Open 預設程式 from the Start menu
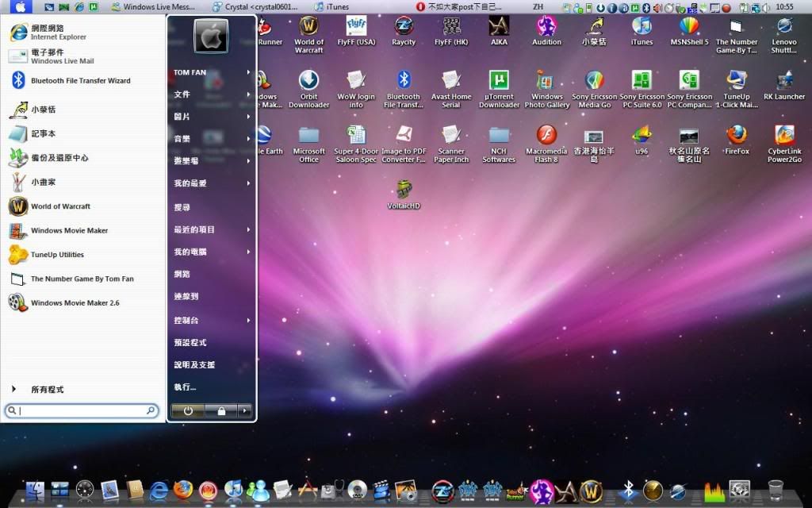Image resolution: width=812 pixels, height=508 pixels. (190, 343)
